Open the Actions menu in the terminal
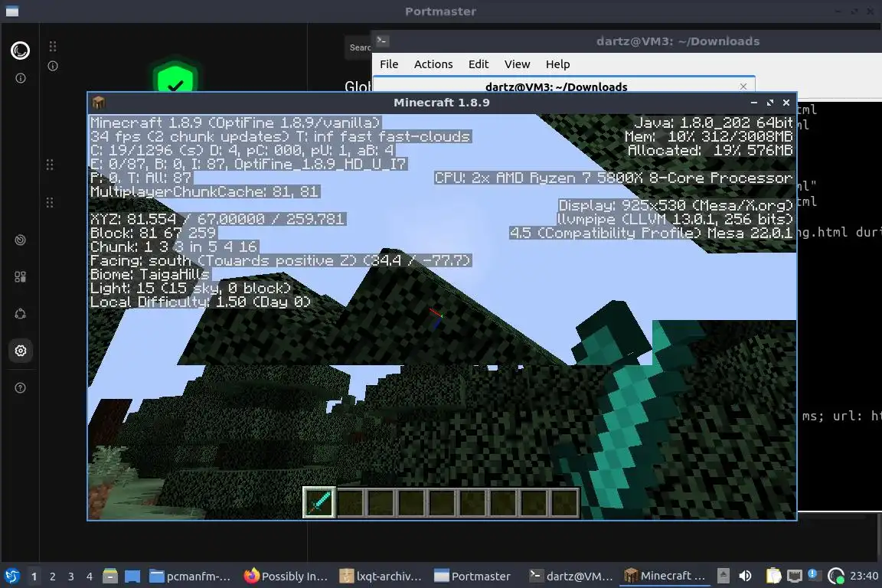Viewport: 882px width, 588px height. click(433, 64)
